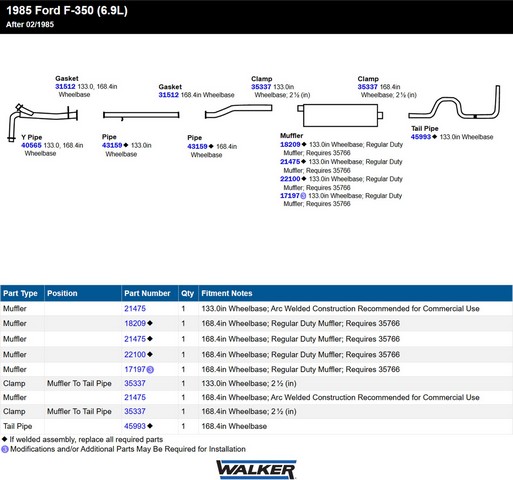The image size is (513, 480).
Task: Open clamp 35337 link for 133.0in wheelbase in diagram
Action: point(261,87)
